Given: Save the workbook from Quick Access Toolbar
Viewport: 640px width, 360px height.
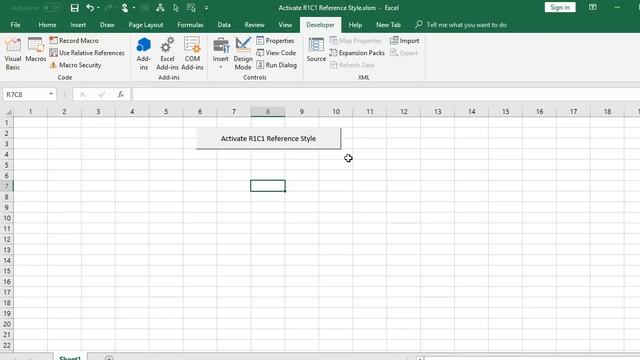Looking at the screenshot, I should [x=74, y=8].
